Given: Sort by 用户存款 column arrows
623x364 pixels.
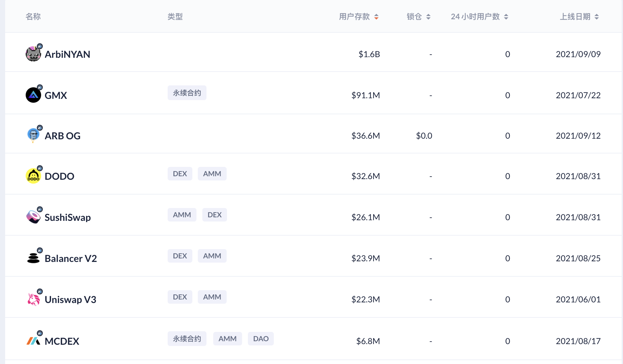Looking at the screenshot, I should [376, 17].
